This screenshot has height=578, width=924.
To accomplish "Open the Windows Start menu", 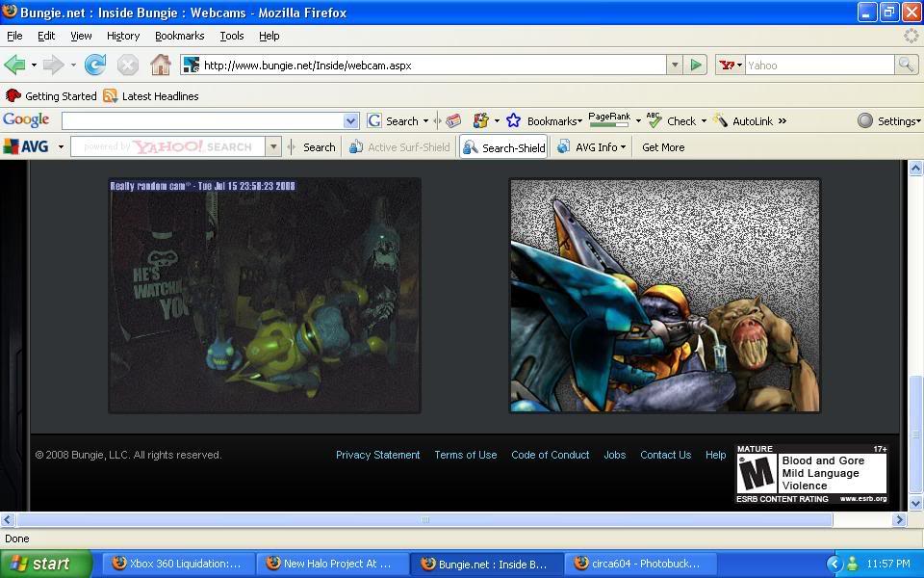I will (x=46, y=564).
